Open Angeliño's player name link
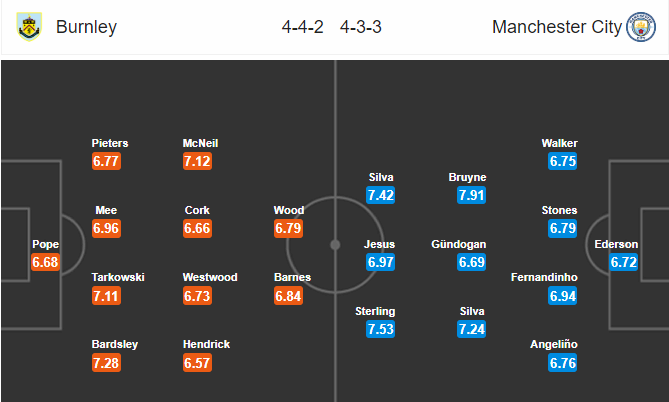Viewport: 669px width, 402px height. point(554,344)
